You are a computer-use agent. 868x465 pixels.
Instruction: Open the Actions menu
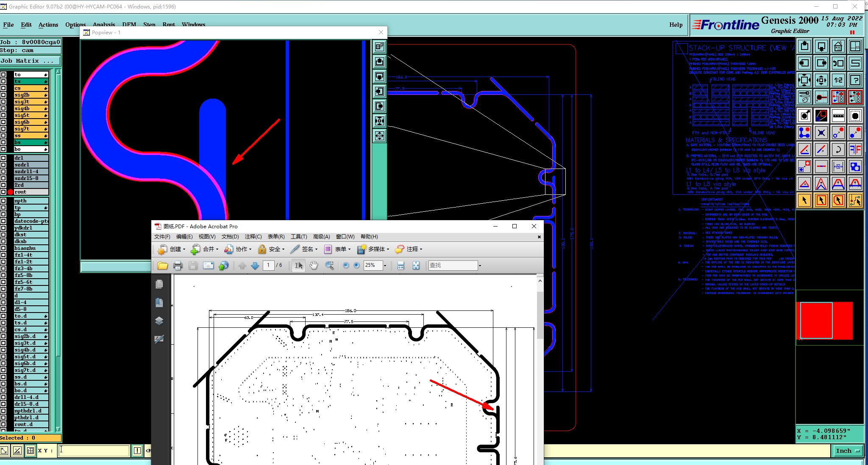48,25
